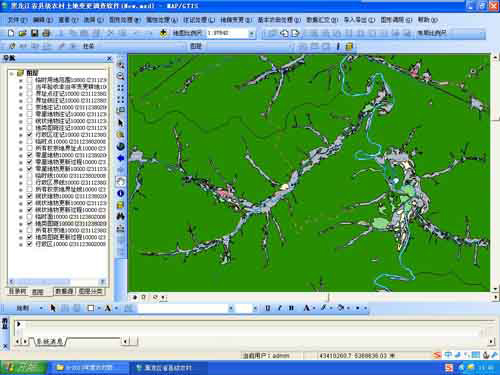Select the pan hand tool
Image resolution: width=500 pixels, height=375 pixels.
tap(121, 181)
